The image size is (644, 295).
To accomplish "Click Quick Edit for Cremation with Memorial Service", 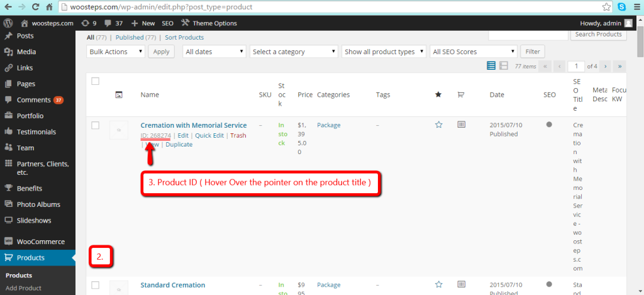I will (209, 136).
